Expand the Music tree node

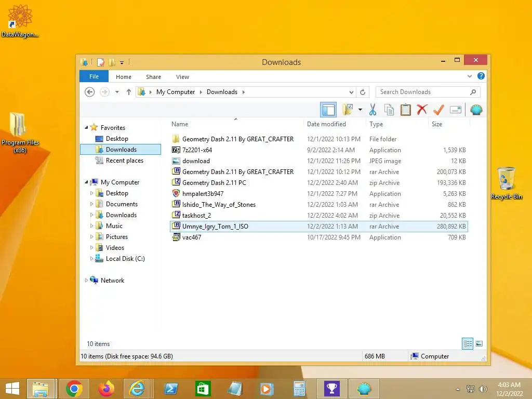tap(91, 225)
